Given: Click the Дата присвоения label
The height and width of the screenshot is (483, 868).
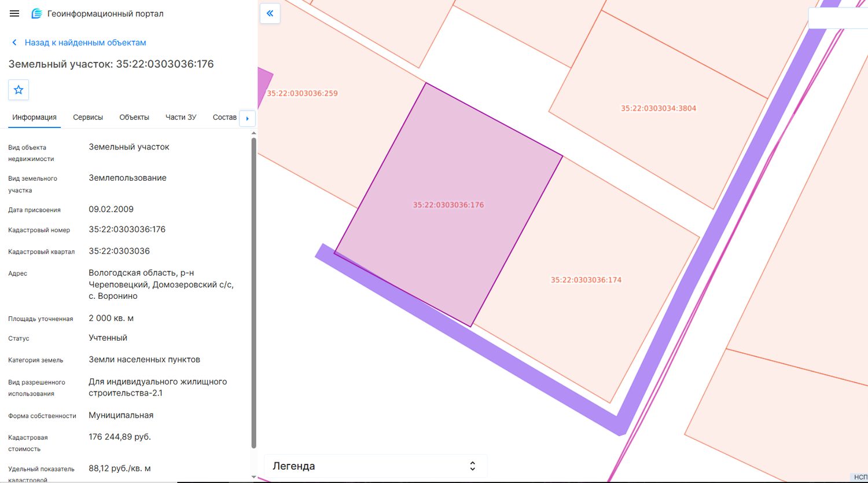Looking at the screenshot, I should (x=34, y=210).
